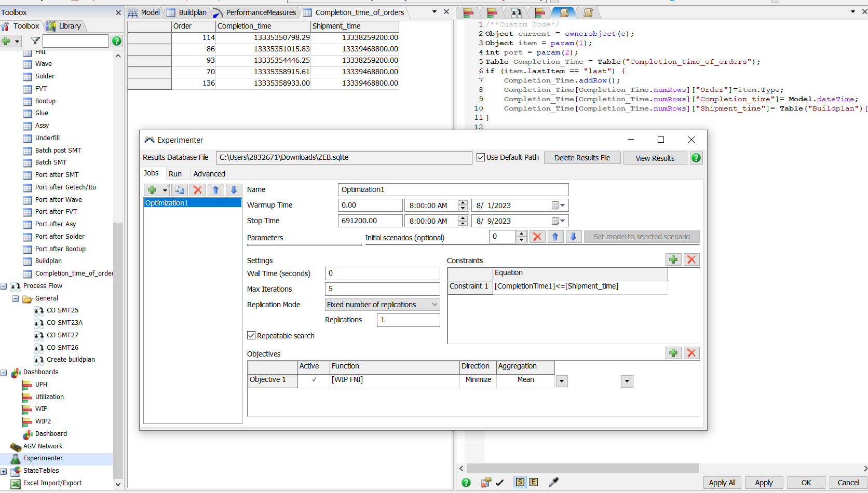The width and height of the screenshot is (868, 493).
Task: Click the Max Iterations input field
Action: pyautogui.click(x=382, y=289)
